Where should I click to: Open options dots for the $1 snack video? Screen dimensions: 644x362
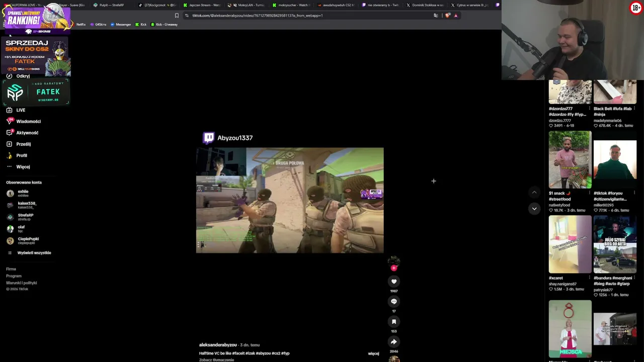(x=590, y=193)
